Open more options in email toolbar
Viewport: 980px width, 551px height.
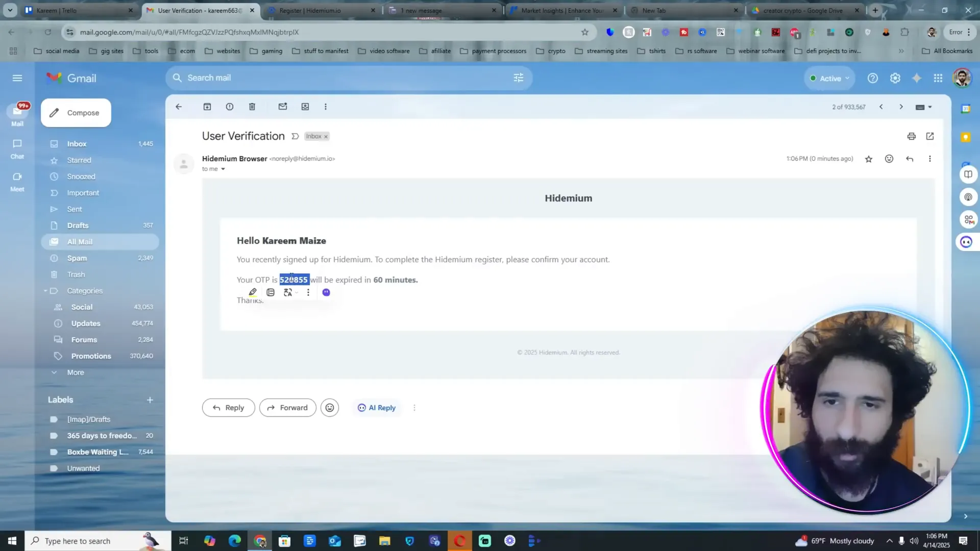point(326,107)
